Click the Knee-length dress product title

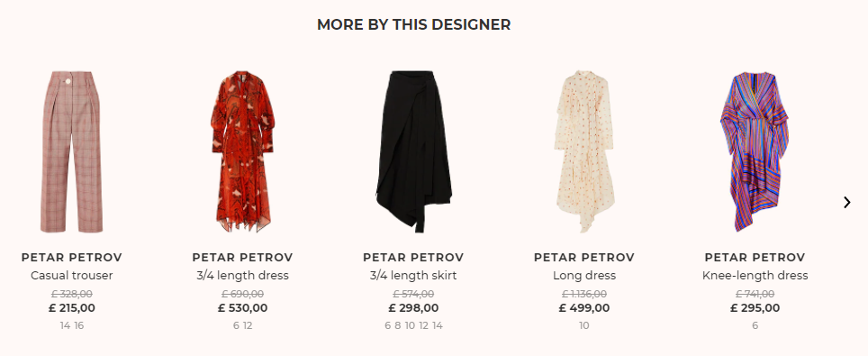pyautogui.click(x=755, y=276)
